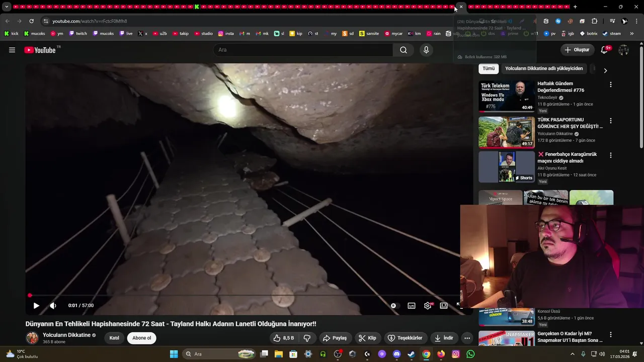Open the tab search dropdown arrow
Screen dimensions: 644x362
coord(7,7)
